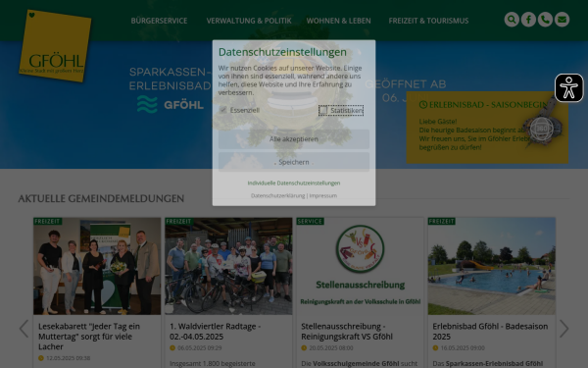Open the Datenschutzerklärung link
Screen dimensions: 588x368
(277, 195)
